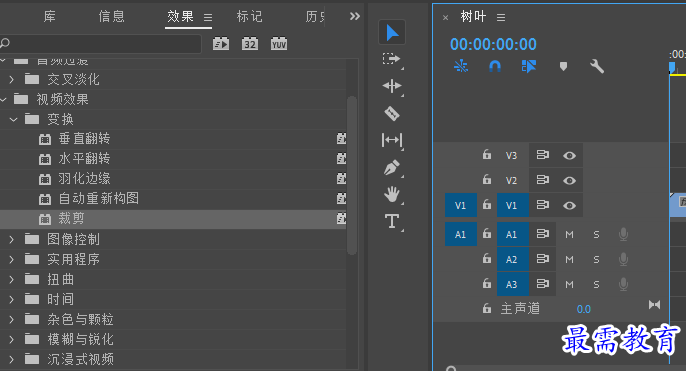The image size is (686, 371).
Task: Select the Ripple Edit tool
Action: [392, 86]
